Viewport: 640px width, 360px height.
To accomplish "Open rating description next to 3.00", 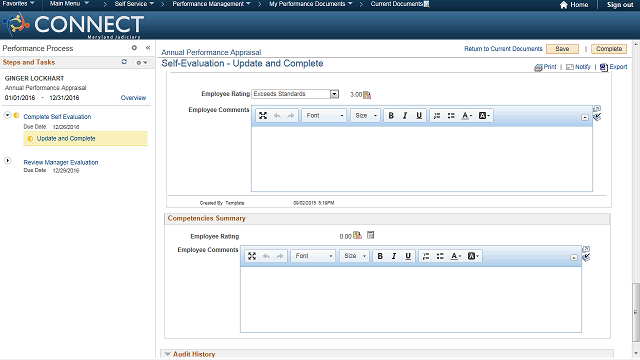I will (367, 95).
